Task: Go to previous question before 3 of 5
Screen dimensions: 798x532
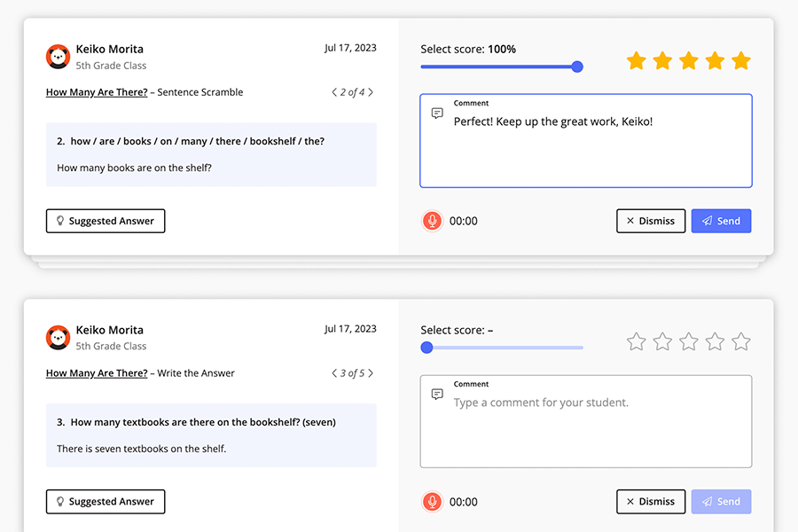Action: coord(334,373)
